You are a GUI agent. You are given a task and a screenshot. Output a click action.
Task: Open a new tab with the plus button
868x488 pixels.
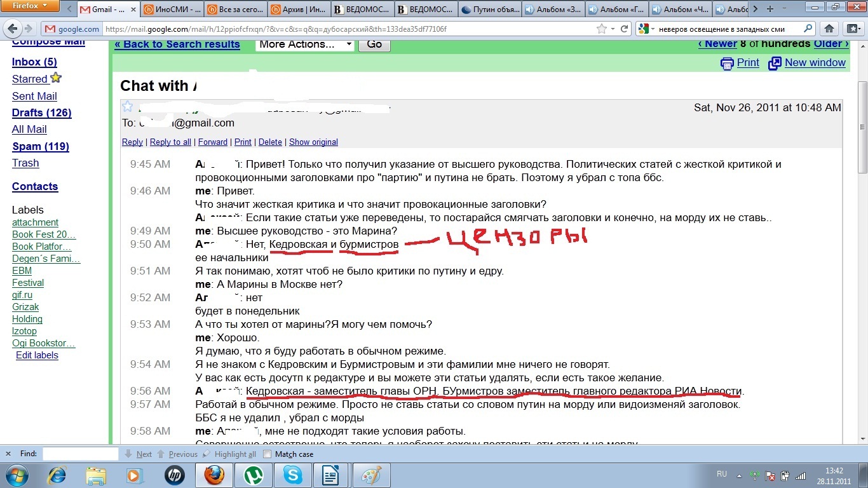pyautogui.click(x=770, y=9)
